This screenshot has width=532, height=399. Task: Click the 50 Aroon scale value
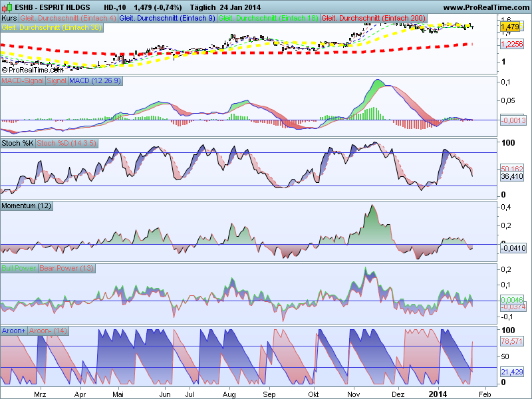[x=505, y=356]
